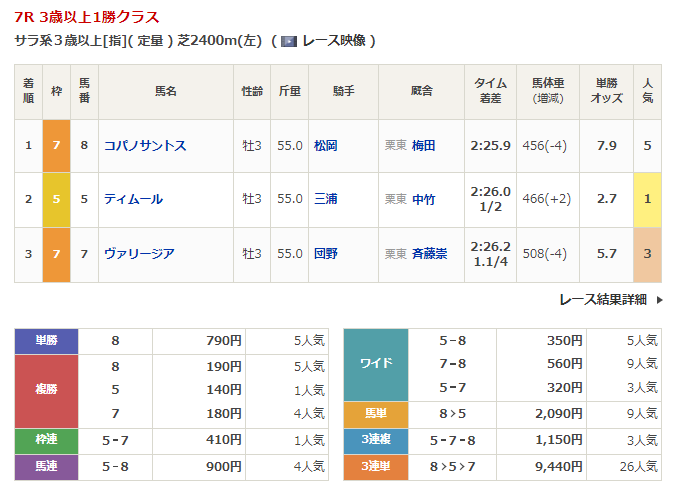Click the arrow icon after レース結果詳細
677x488 pixels.
(x=660, y=299)
